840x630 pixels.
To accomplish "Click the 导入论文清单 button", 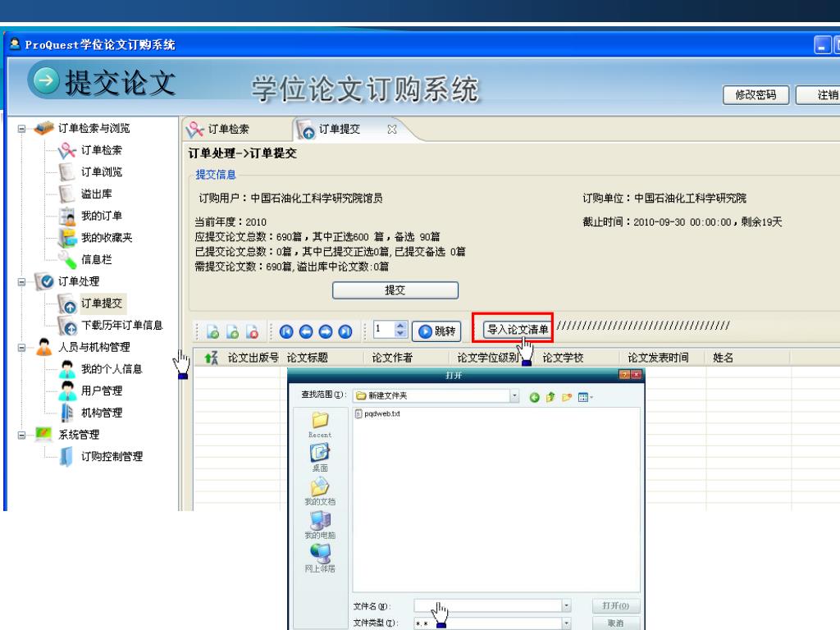I will 518,329.
